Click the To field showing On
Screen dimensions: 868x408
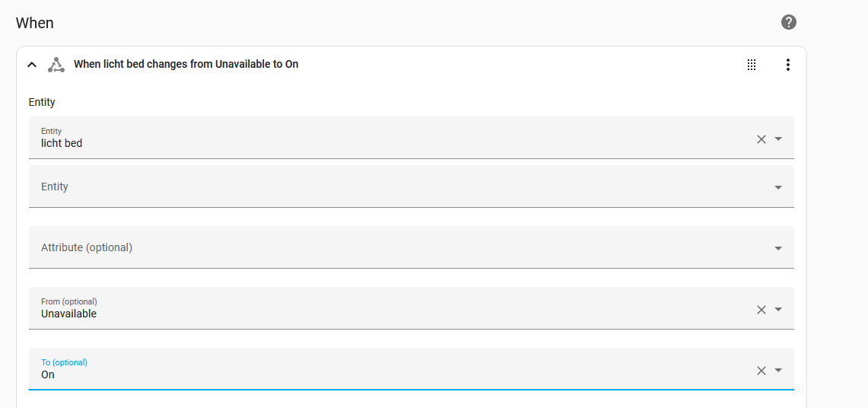point(380,370)
